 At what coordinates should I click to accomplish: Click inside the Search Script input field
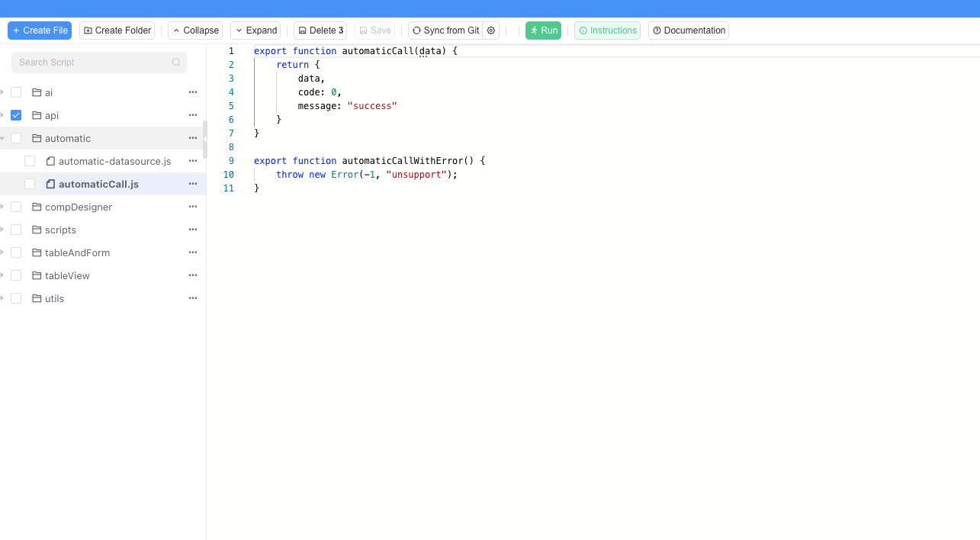pyautogui.click(x=92, y=62)
